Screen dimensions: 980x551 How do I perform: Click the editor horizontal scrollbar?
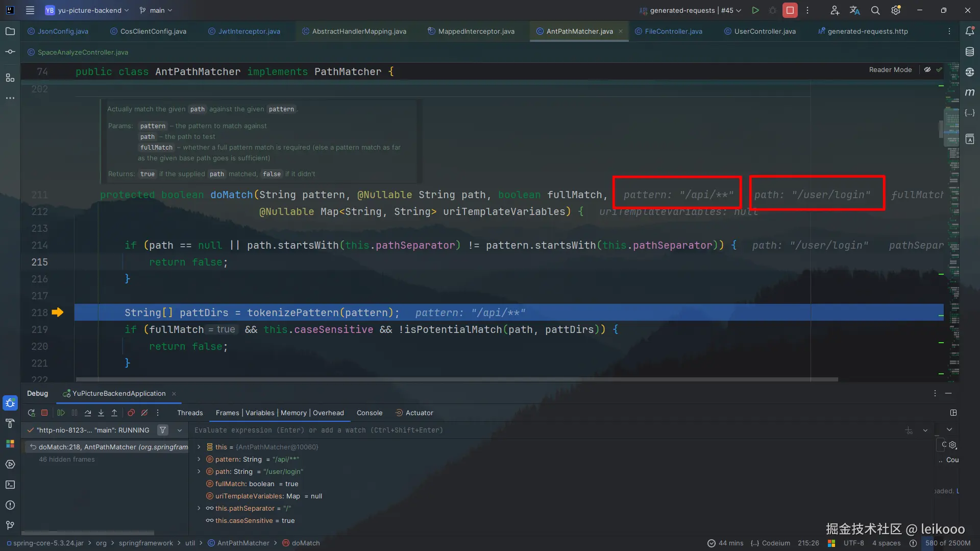pyautogui.click(x=457, y=379)
